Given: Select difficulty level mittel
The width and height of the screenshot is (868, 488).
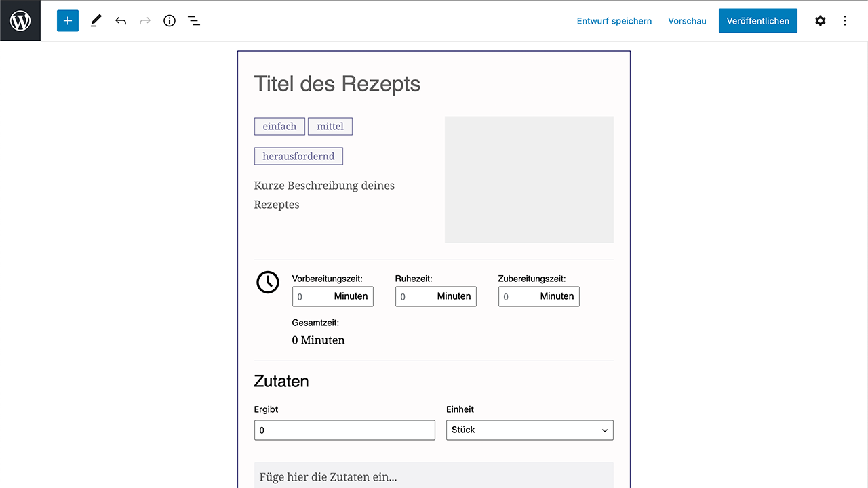Looking at the screenshot, I should coord(330,127).
